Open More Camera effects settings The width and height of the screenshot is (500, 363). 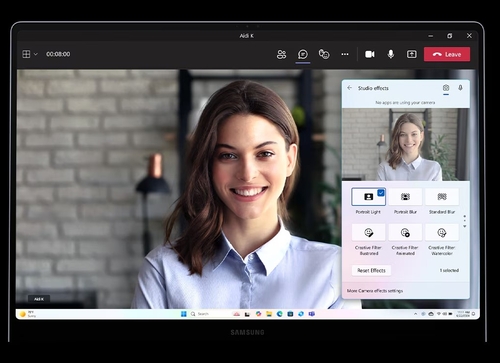[x=375, y=291]
